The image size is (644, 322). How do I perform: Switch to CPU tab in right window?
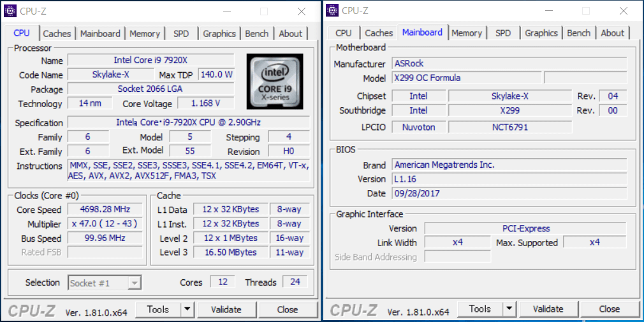[x=343, y=33]
